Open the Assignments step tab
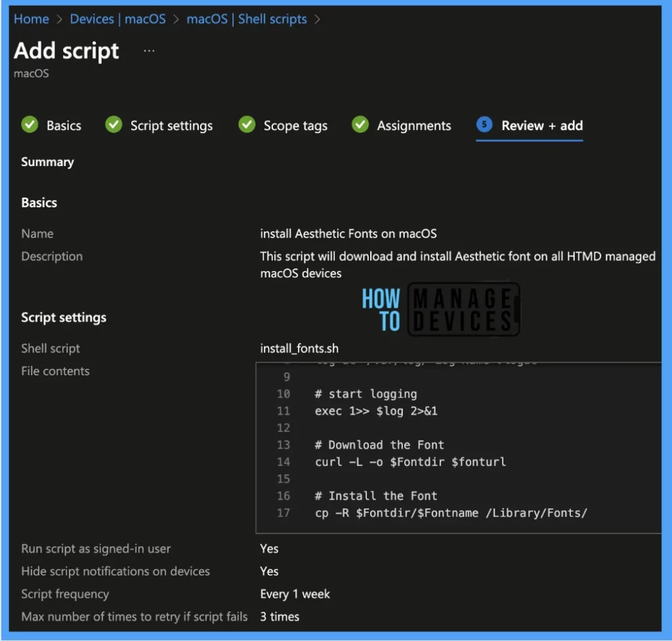This screenshot has width=672, height=641. (413, 125)
